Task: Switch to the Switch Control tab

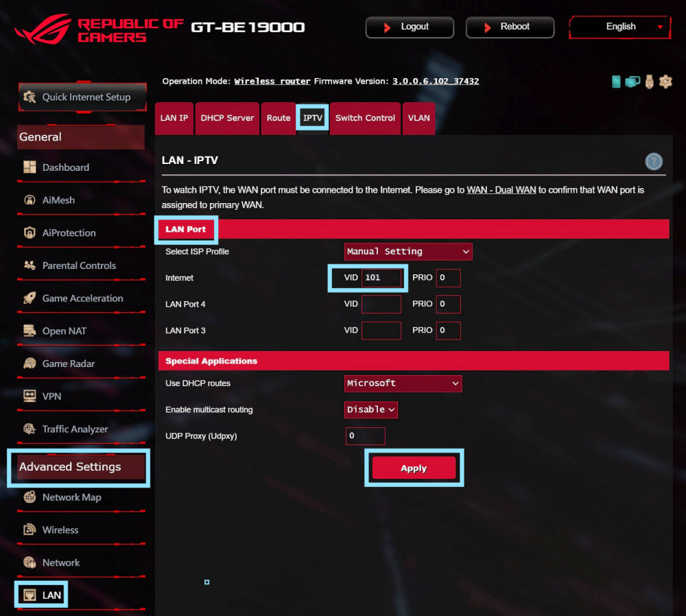Action: [x=365, y=118]
